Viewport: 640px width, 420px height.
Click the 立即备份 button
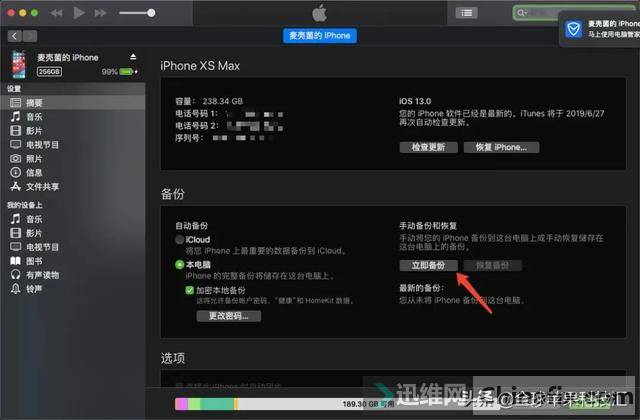click(x=428, y=265)
